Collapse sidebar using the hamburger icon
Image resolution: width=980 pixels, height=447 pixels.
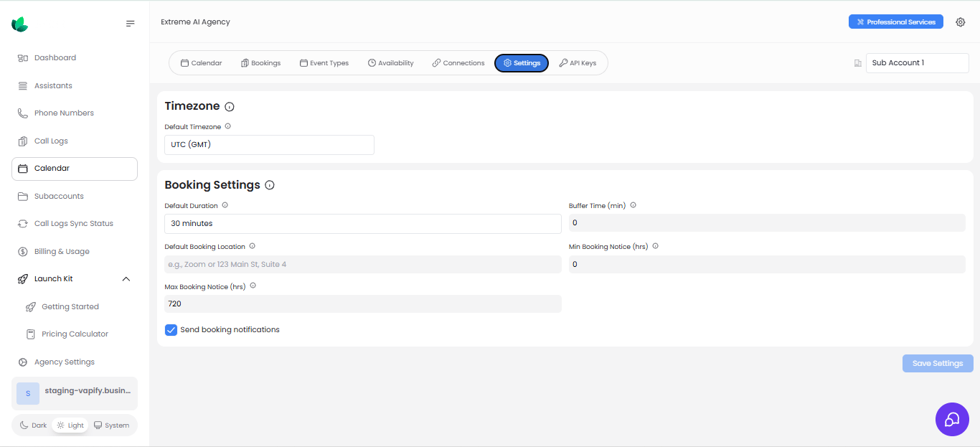click(x=131, y=24)
